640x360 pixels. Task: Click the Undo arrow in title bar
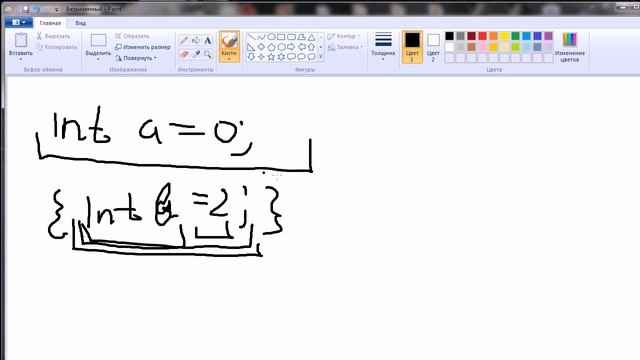coord(36,9)
